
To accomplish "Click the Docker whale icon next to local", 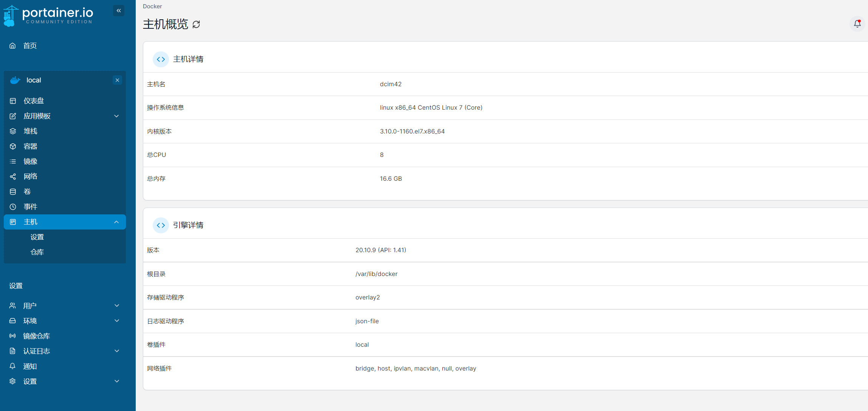I will (x=15, y=80).
